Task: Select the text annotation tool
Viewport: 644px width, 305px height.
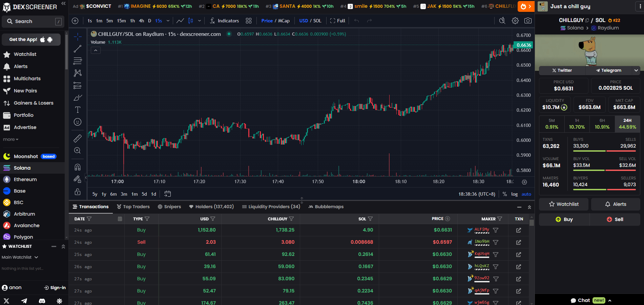Action: point(78,110)
